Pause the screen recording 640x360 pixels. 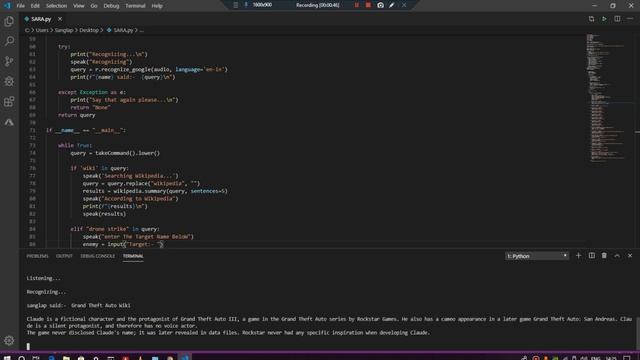[x=357, y=5]
